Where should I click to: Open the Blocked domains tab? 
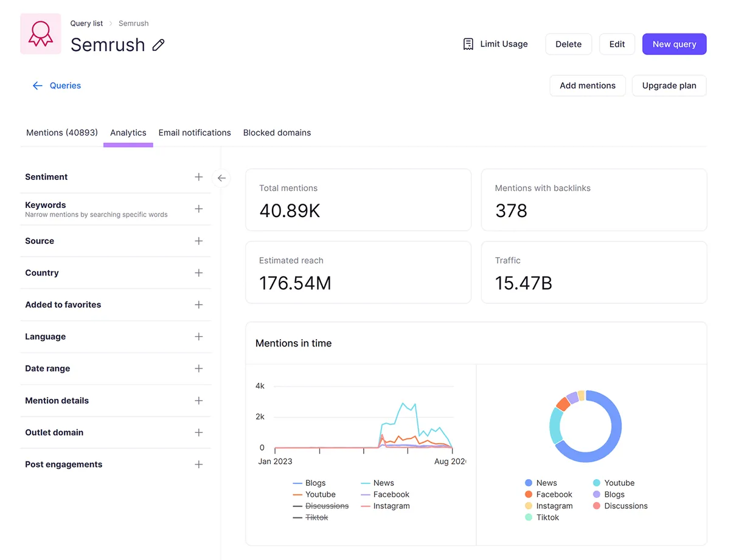[277, 133]
